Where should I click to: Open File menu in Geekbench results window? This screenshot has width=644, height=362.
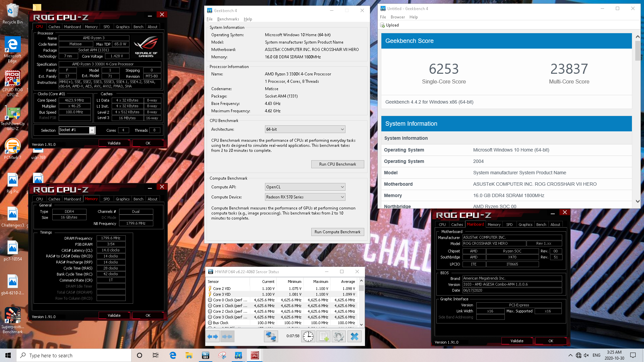coord(383,17)
